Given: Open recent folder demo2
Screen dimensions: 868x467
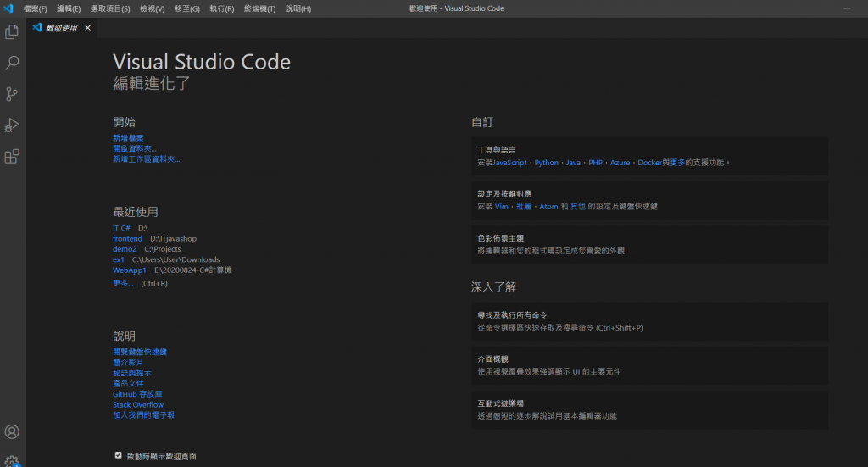Looking at the screenshot, I should 125,249.
